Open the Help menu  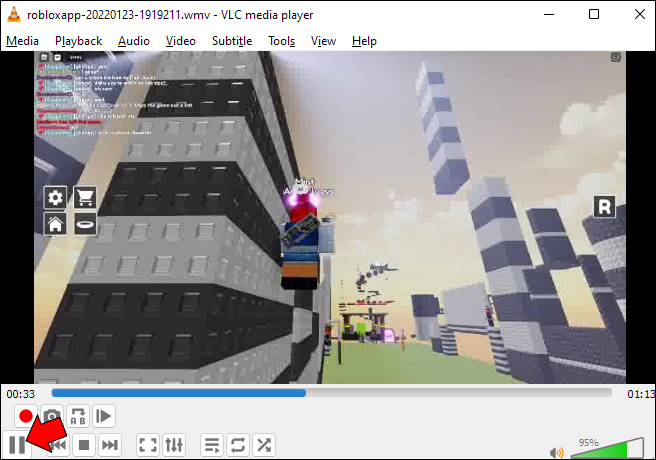[364, 41]
